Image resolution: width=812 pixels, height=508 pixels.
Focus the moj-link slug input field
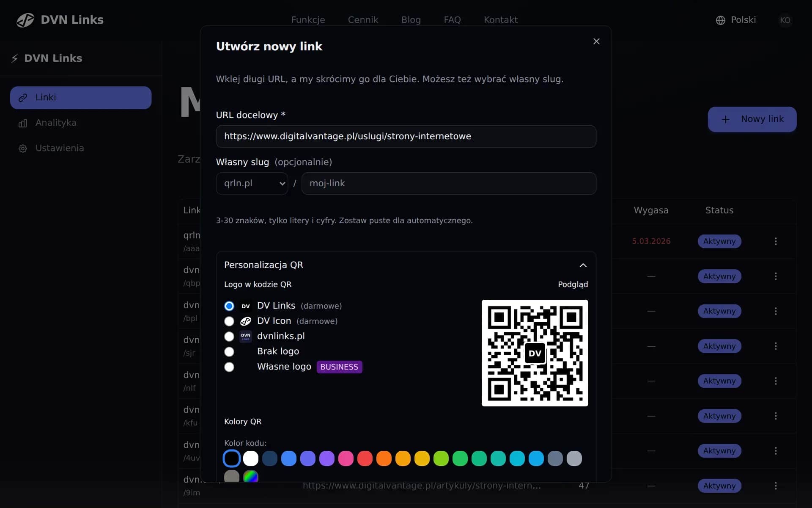tap(449, 183)
